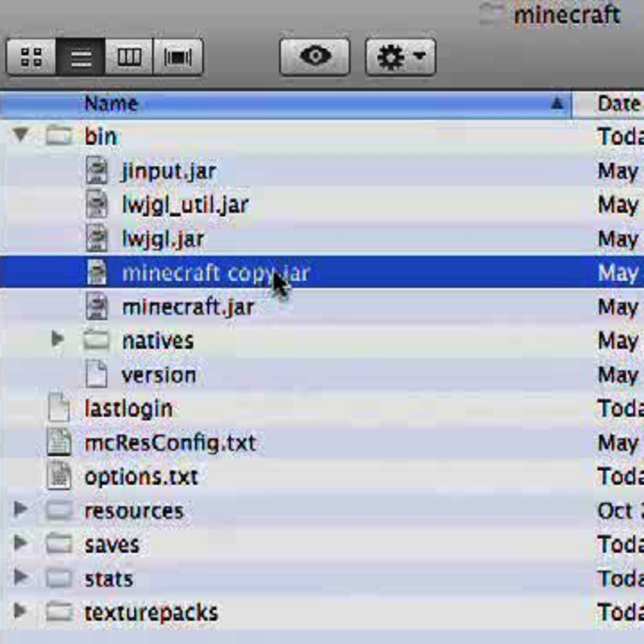Select mcResConfig.txt file name
This screenshot has width=644, height=644.
(170, 443)
